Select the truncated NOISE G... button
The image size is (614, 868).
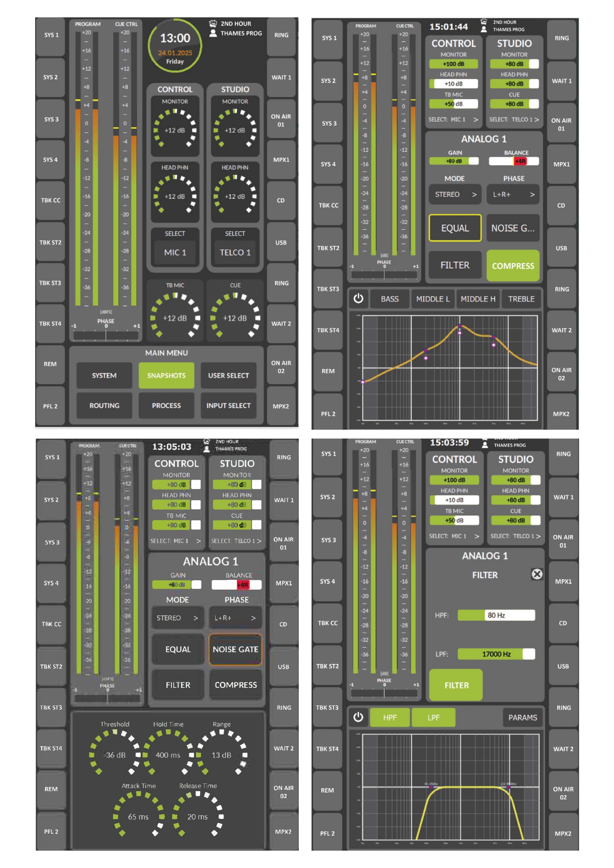pyautogui.click(x=513, y=228)
